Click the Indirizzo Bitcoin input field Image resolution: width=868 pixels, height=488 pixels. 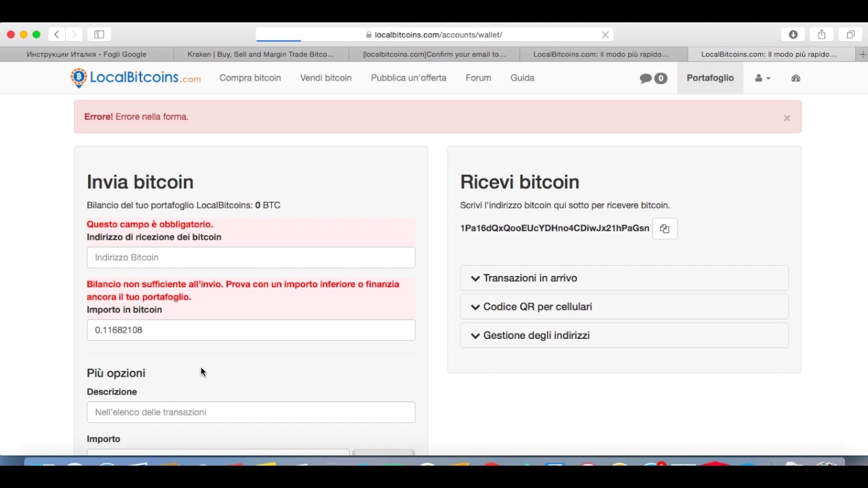[x=251, y=258]
